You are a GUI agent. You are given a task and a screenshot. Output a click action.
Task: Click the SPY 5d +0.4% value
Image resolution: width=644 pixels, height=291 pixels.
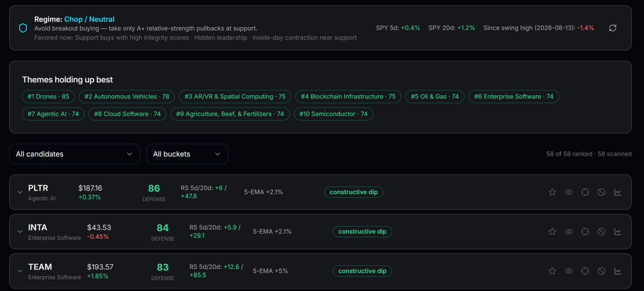[410, 28]
